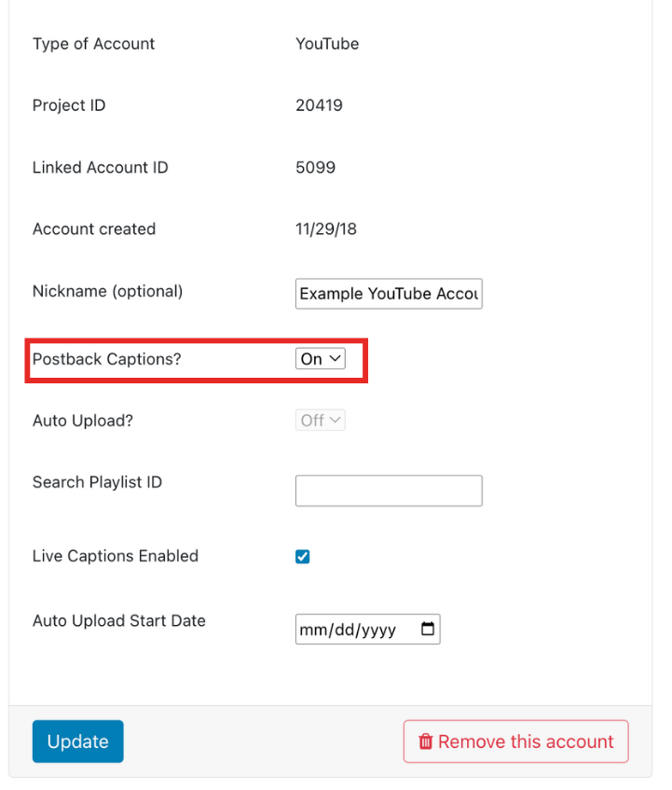Focus the Nickname input field
The height and width of the screenshot is (790, 672).
coord(389,294)
